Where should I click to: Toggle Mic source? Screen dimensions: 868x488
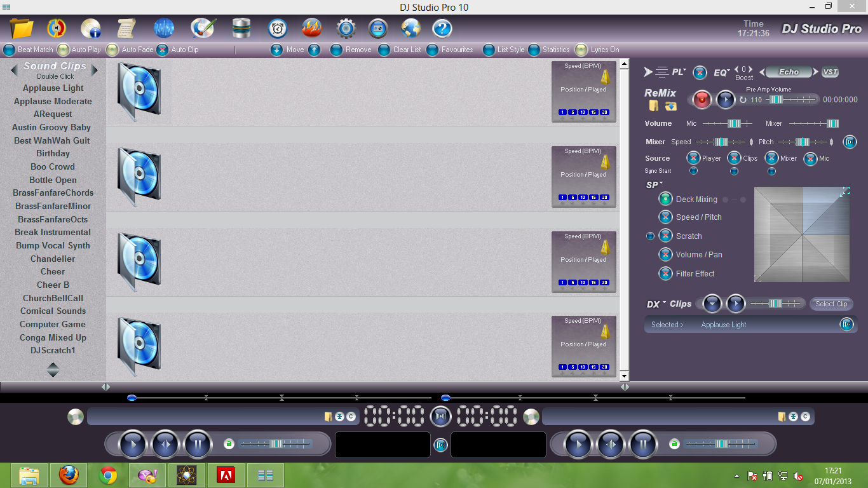[810, 158]
